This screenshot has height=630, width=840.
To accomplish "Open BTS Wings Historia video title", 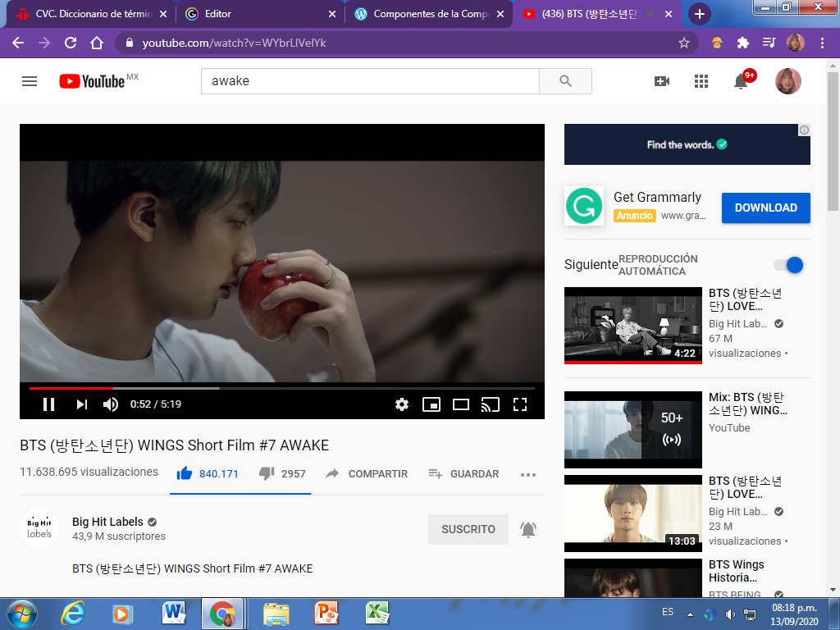I will [736, 571].
